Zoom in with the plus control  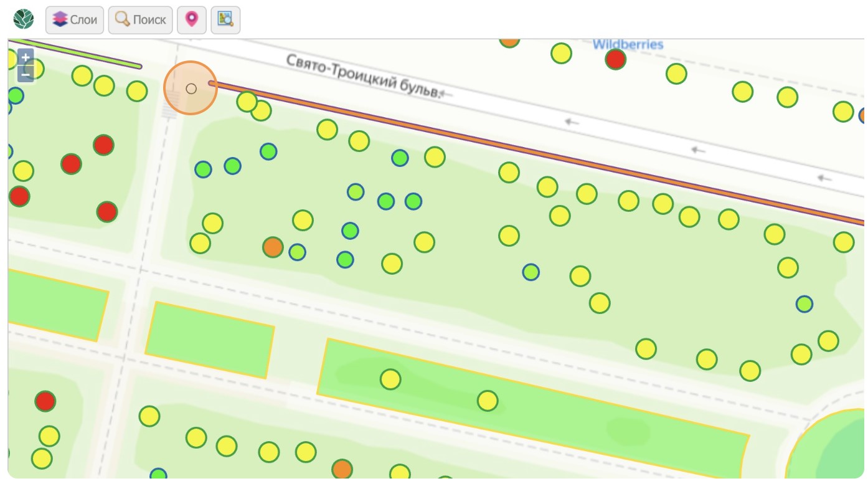pos(26,57)
